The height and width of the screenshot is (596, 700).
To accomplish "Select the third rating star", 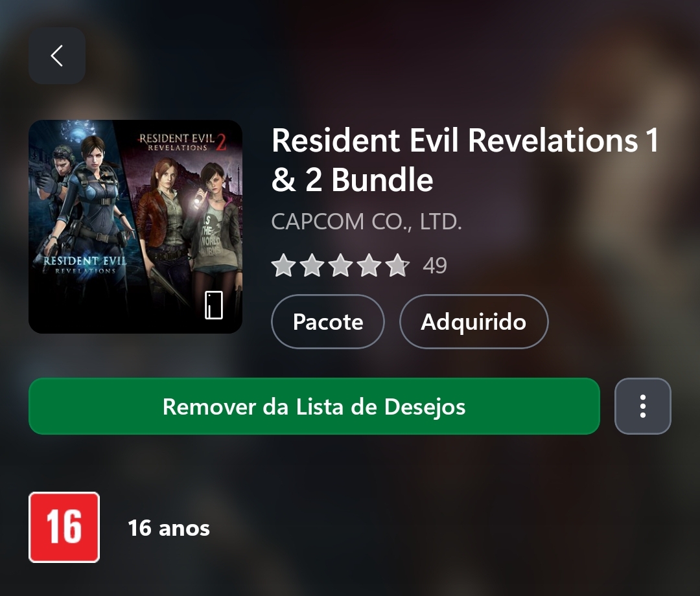I will 341,266.
